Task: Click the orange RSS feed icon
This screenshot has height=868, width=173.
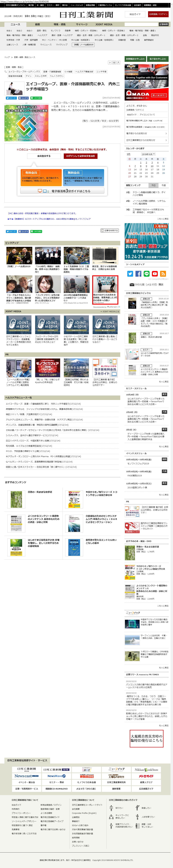Action: point(163,274)
